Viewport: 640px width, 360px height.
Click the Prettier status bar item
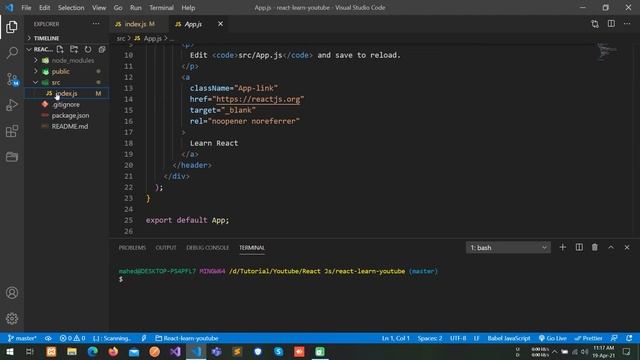point(588,338)
